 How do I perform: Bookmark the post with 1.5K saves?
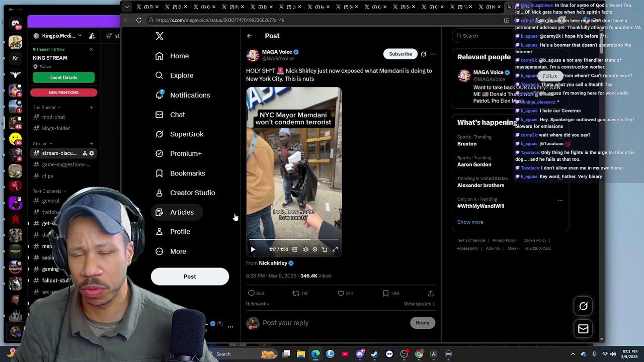tap(385, 293)
